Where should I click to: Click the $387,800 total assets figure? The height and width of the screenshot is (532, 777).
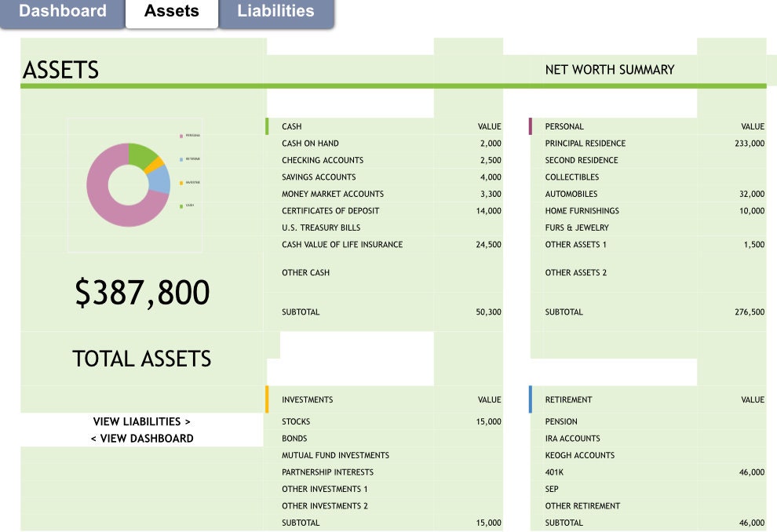141,292
